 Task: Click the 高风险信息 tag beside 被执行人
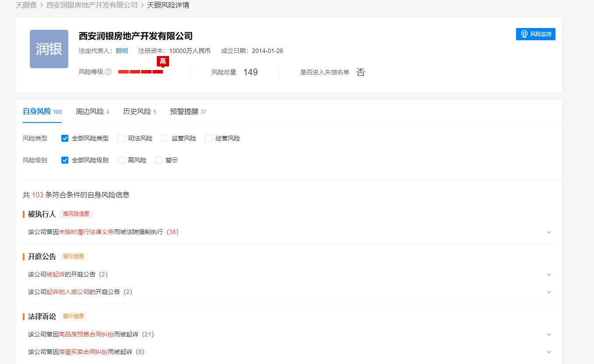coord(76,214)
